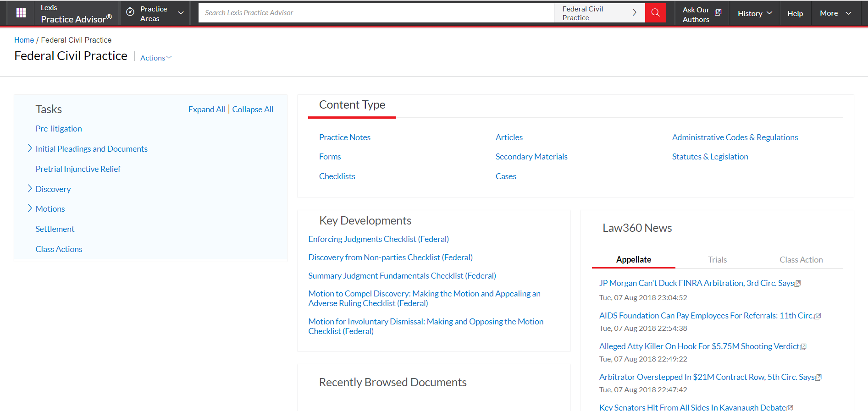Viewport: 868px width, 411px height.
Task: Open Summary Judgment Fundamentals Checklist (Federal)
Action: pyautogui.click(x=402, y=276)
